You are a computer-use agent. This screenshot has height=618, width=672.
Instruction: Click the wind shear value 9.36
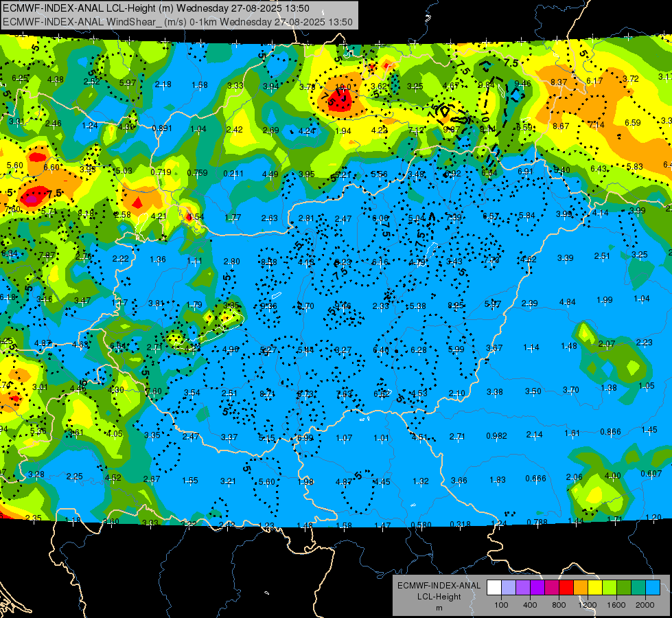pos(268,306)
